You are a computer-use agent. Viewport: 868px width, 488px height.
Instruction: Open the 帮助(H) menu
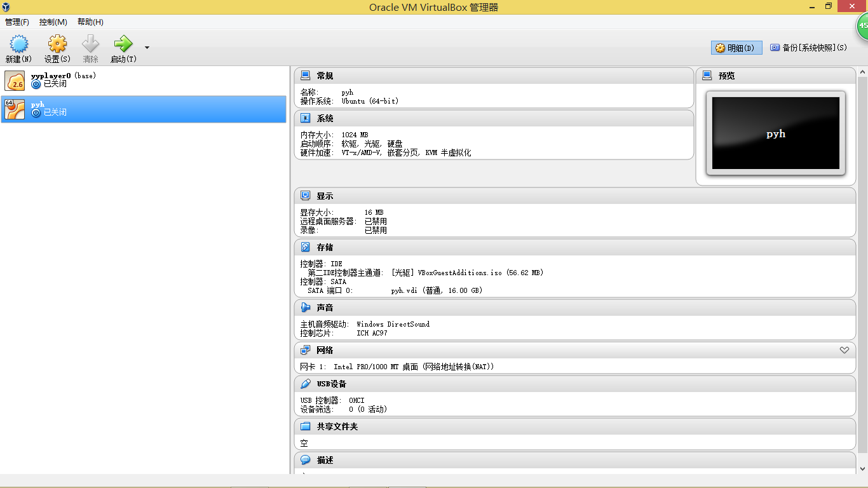tap(90, 22)
